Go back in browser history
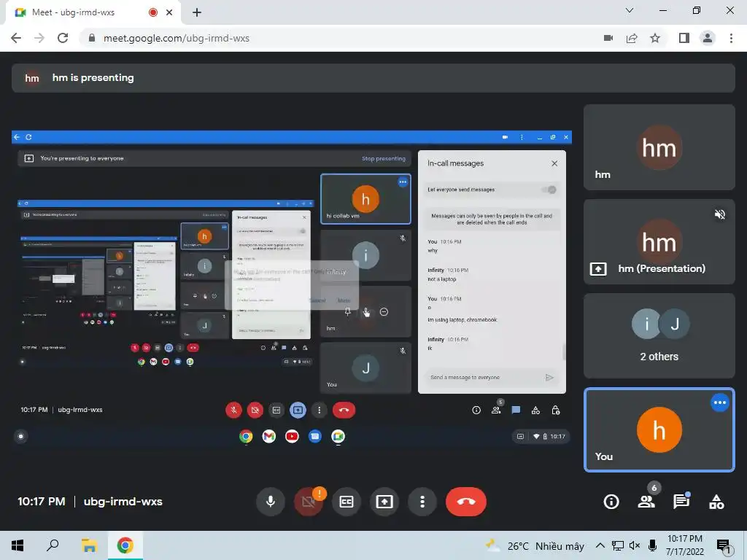The width and height of the screenshot is (747, 560). point(16,38)
